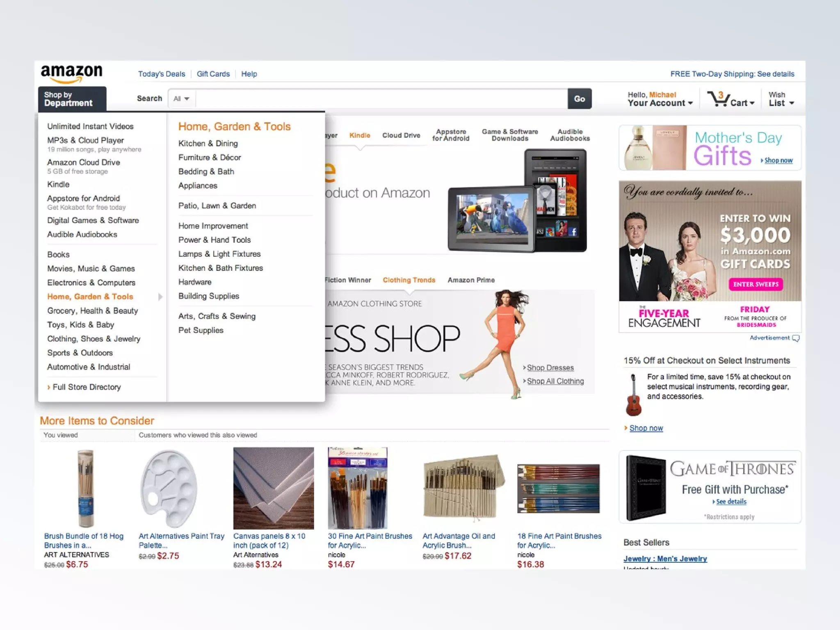
Task: Open the shopping cart icon
Action: (x=718, y=99)
